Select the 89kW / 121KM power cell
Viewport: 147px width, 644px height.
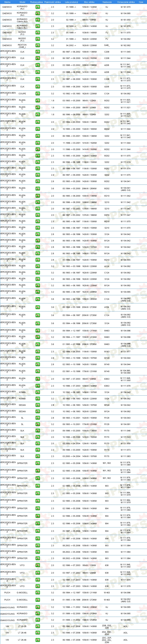click(89, 108)
